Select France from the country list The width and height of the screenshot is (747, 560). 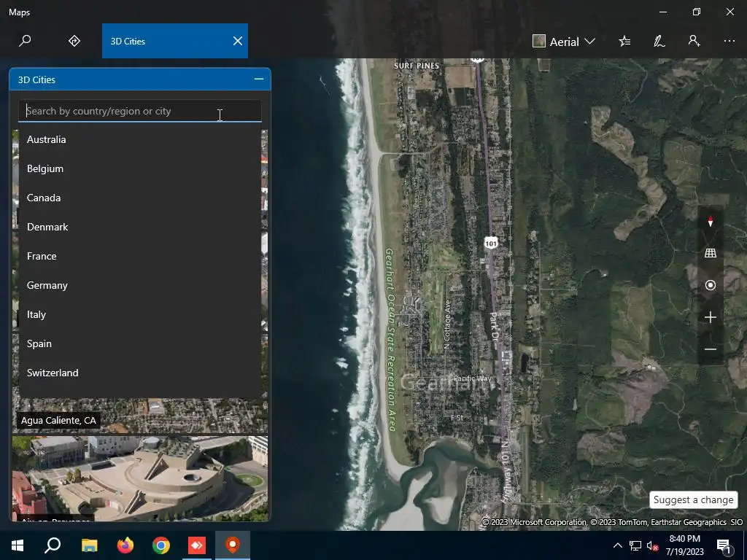140,256
